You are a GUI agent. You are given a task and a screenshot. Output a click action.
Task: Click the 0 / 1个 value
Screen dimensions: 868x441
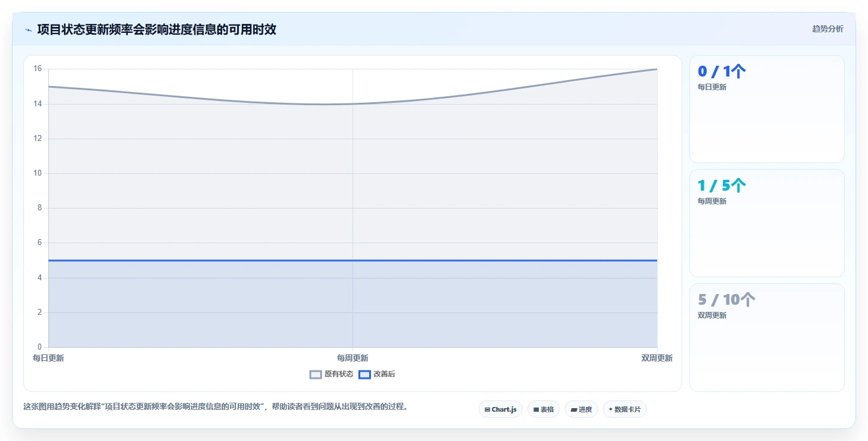tap(722, 72)
